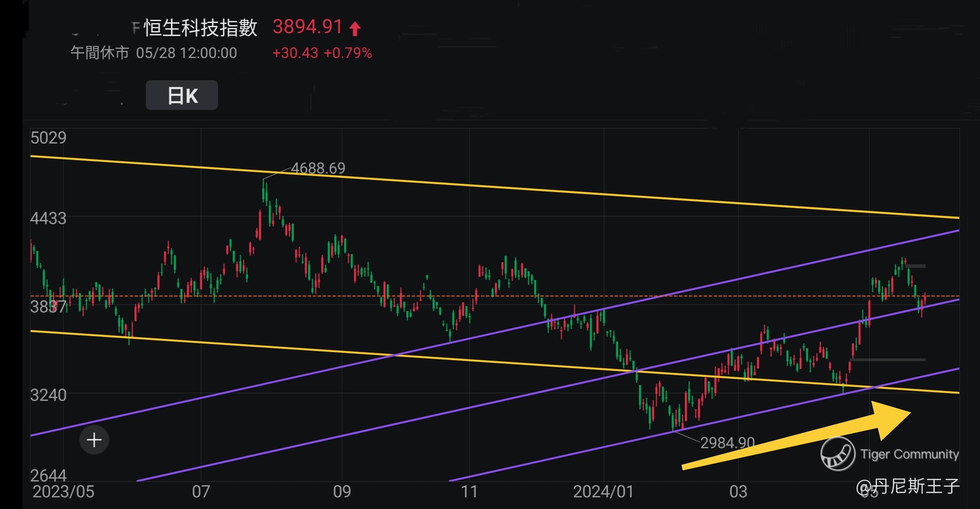This screenshot has width=980, height=509.
Task: Click the 2984.90 low price label
Action: tap(727, 443)
